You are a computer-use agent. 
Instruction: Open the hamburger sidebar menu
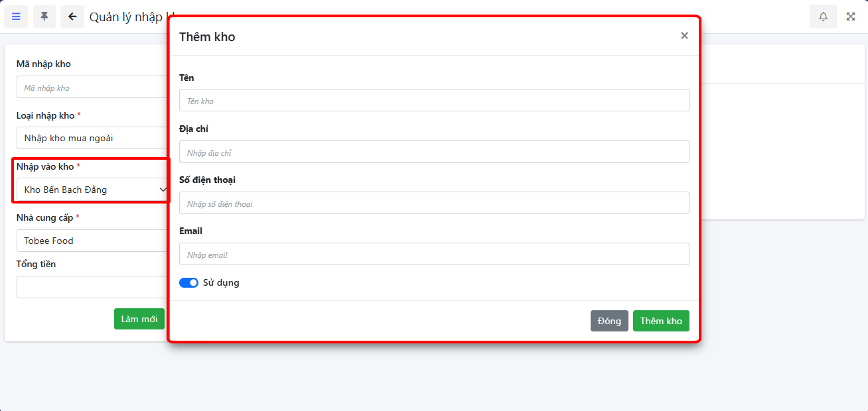16,17
